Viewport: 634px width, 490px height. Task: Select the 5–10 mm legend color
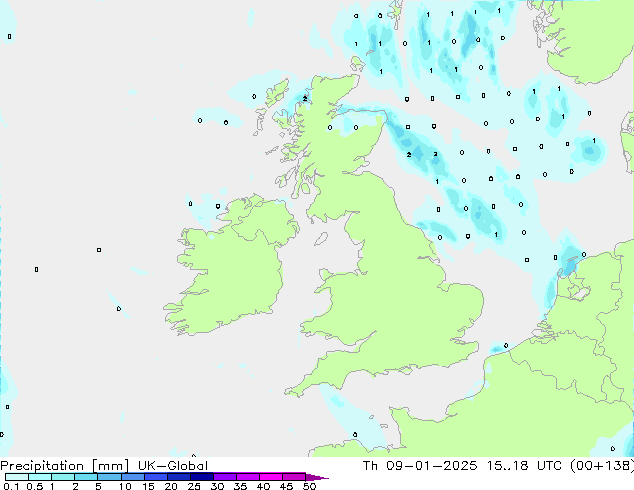click(109, 477)
